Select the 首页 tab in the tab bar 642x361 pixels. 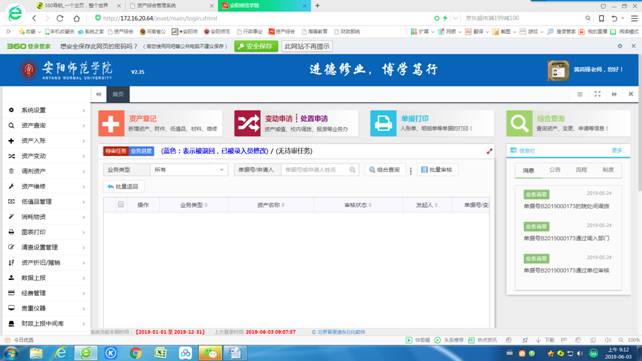(x=118, y=94)
